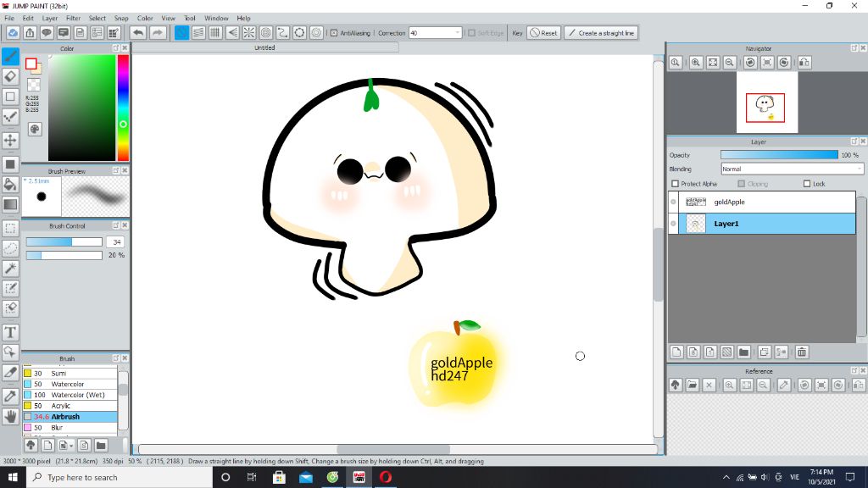Zoom in using the Navigator magnifier plus
The image size is (868, 488).
[x=696, y=63]
